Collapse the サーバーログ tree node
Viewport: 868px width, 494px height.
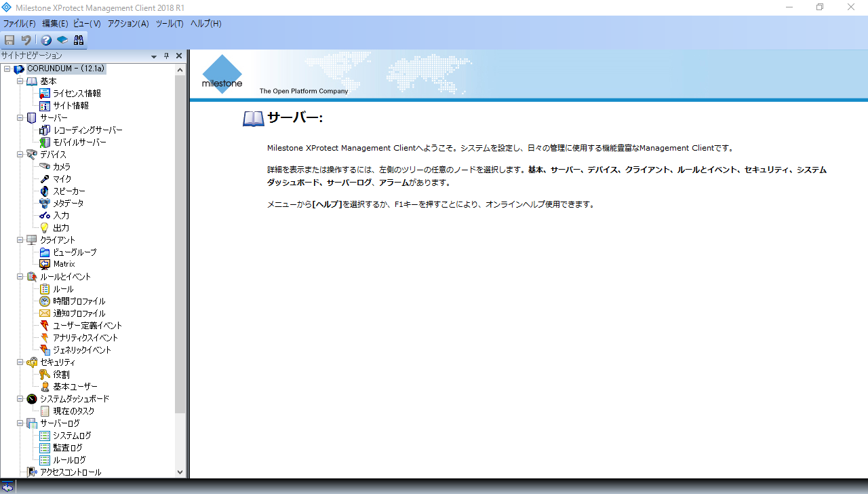pos(20,423)
